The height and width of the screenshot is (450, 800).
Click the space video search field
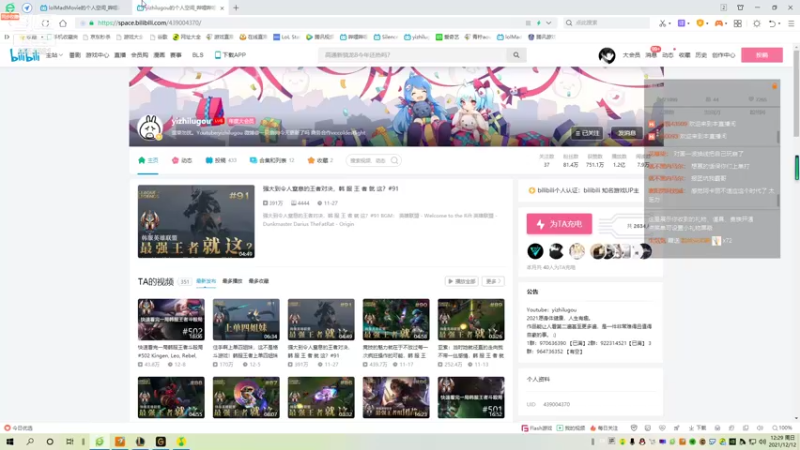click(373, 160)
